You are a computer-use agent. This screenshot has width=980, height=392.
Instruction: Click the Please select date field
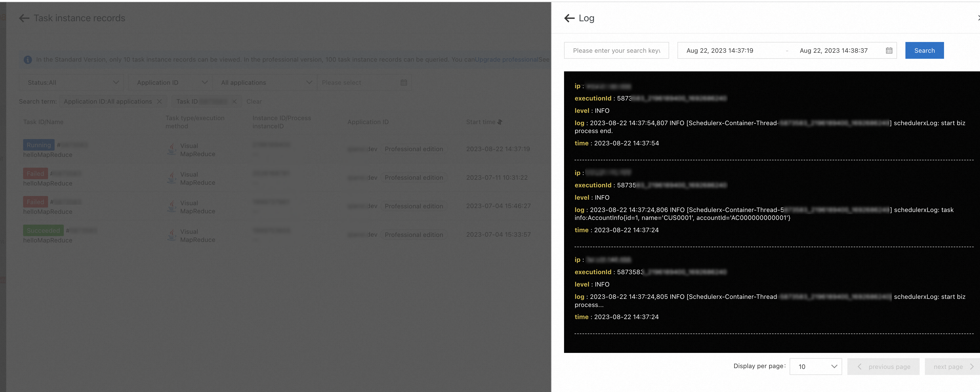(364, 82)
